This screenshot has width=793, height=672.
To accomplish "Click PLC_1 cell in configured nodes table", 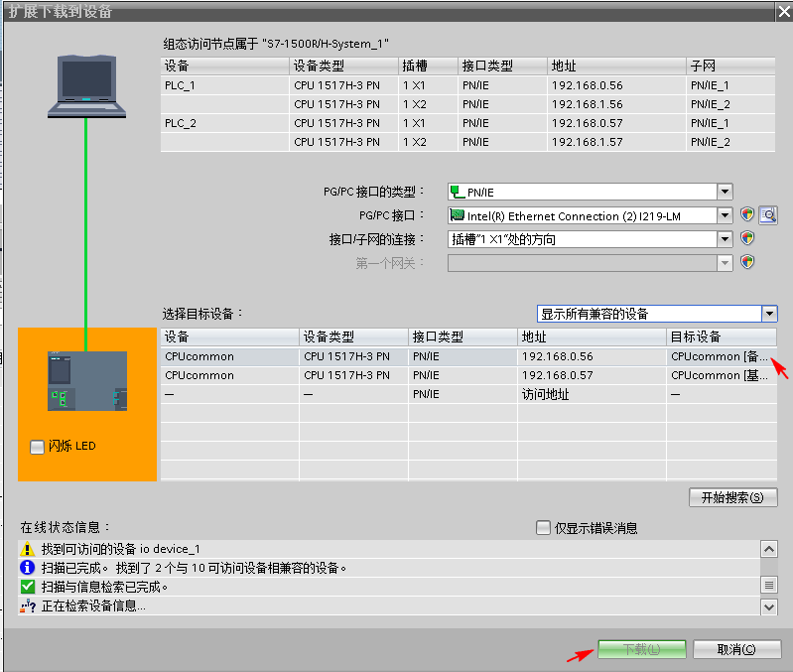I will [224, 85].
